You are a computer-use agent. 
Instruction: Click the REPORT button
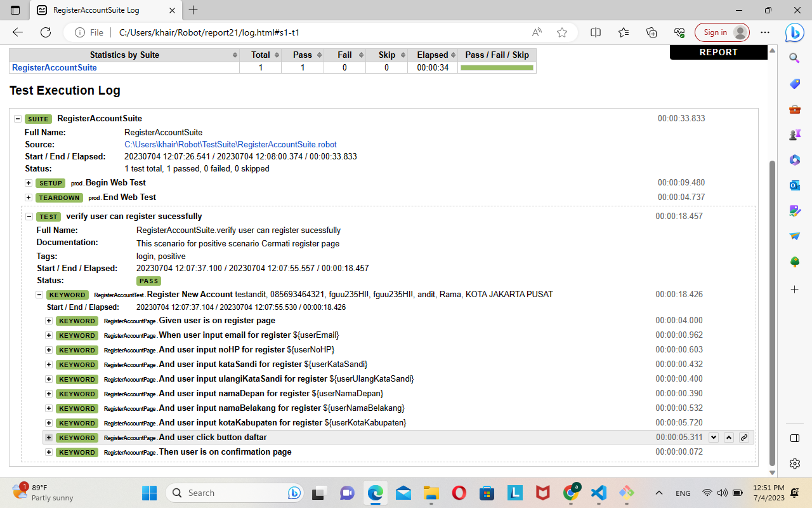[x=718, y=52]
